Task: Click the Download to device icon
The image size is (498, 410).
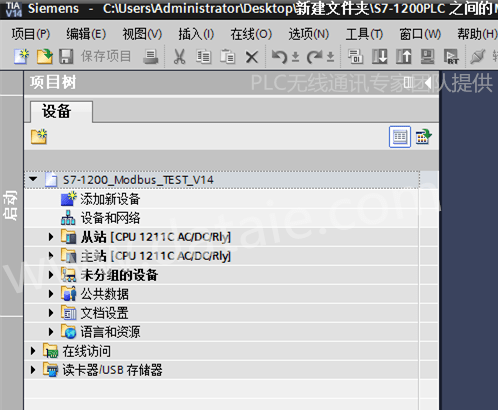Action: click(380, 56)
